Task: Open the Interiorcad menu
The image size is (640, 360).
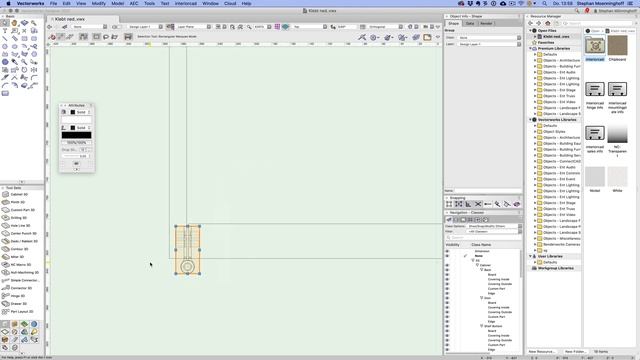Action: pyautogui.click(x=186, y=3)
